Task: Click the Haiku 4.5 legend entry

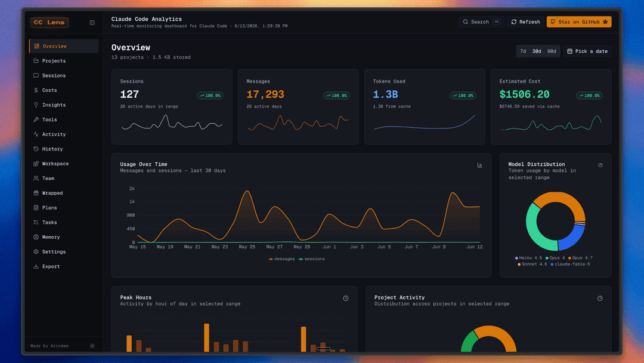Action: click(528, 258)
